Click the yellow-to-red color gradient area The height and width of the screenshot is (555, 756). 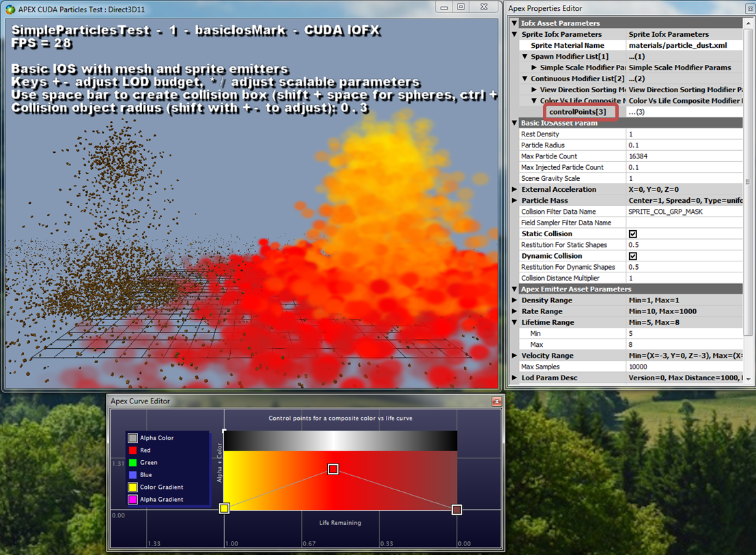[340, 481]
